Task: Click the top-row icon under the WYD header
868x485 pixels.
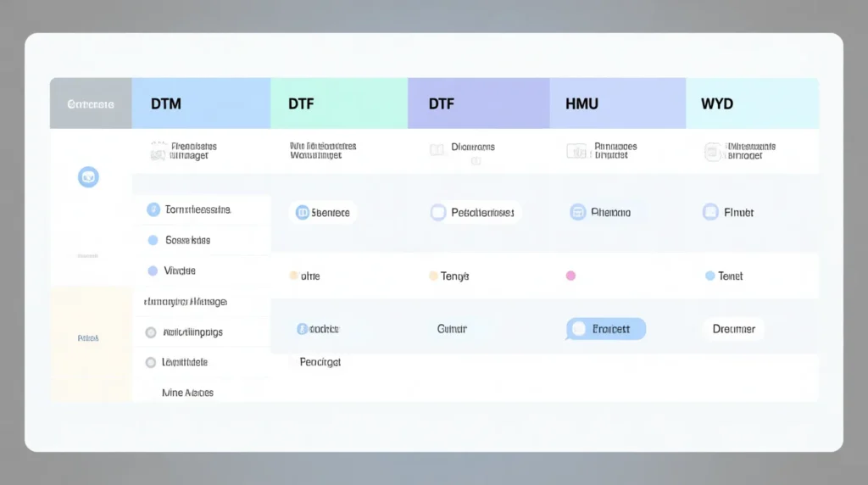Action: tap(713, 151)
